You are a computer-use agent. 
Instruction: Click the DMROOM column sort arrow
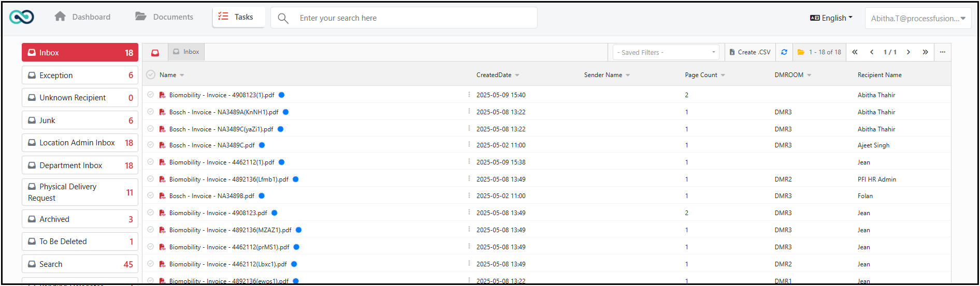point(809,76)
